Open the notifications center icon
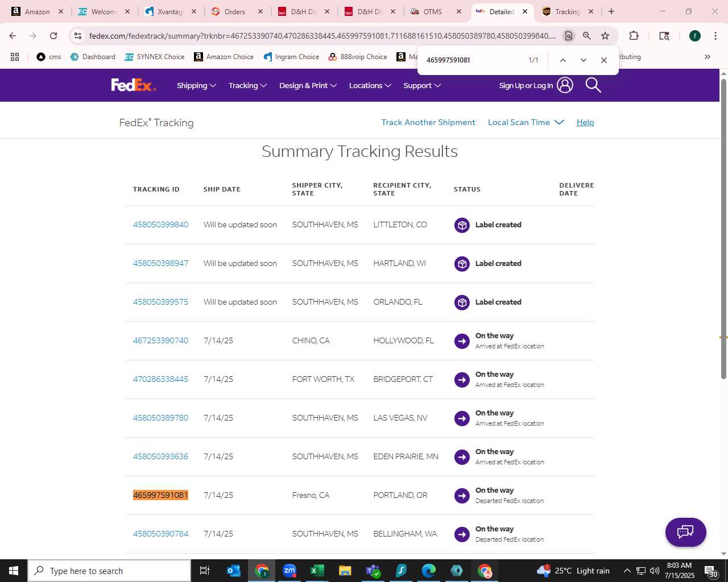 click(711, 571)
